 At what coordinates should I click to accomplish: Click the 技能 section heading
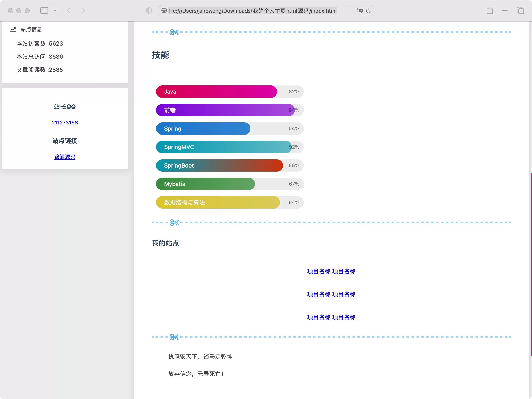click(160, 55)
